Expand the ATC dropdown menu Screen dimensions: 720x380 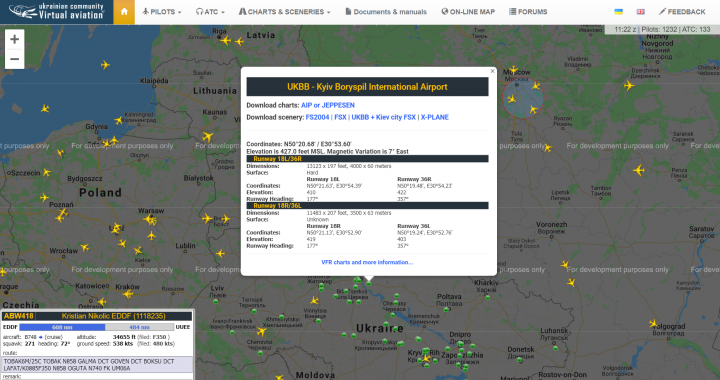tap(210, 12)
